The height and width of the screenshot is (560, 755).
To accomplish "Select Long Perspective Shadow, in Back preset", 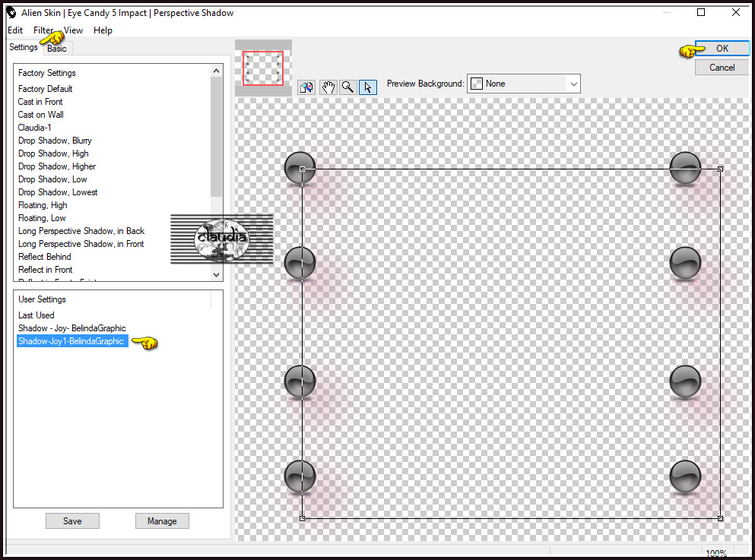I will (81, 232).
